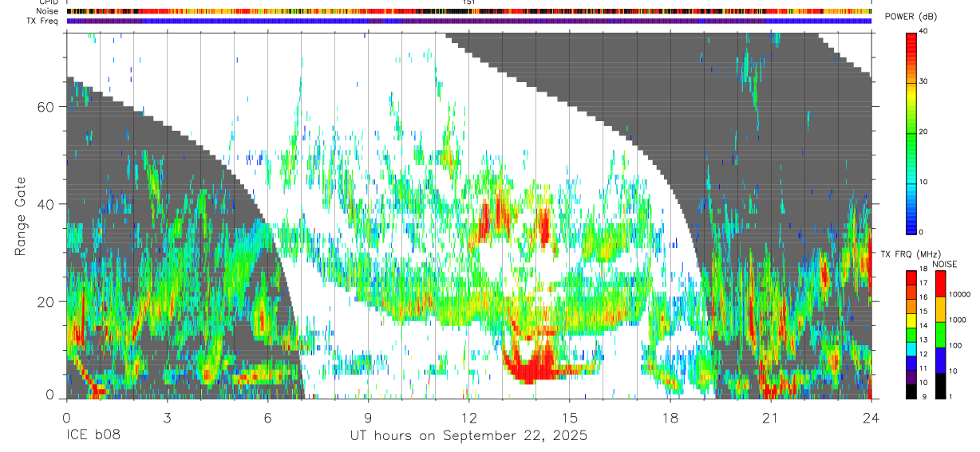This screenshot has height=452, width=980.
Task: Click the multicolored Noise strip above the plot
Action: (x=469, y=11)
